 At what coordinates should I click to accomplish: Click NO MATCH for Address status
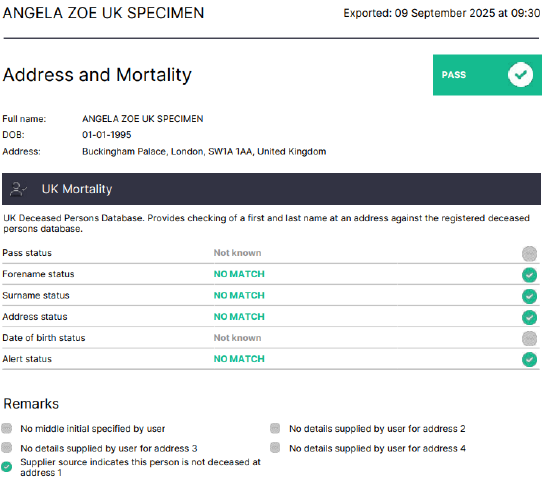[239, 317]
